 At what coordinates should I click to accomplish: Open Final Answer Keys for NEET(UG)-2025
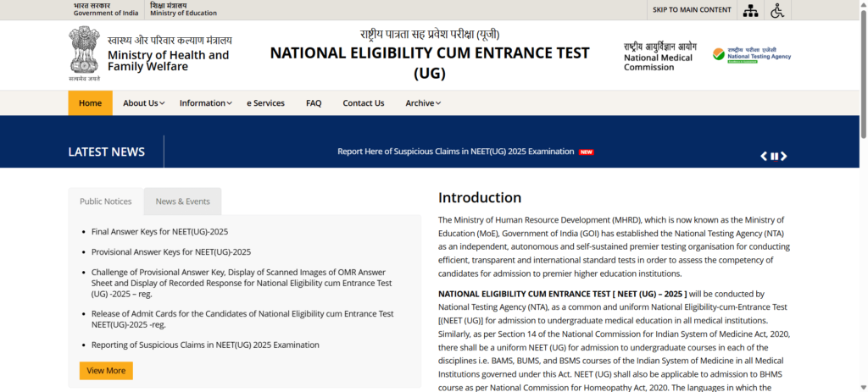(160, 232)
